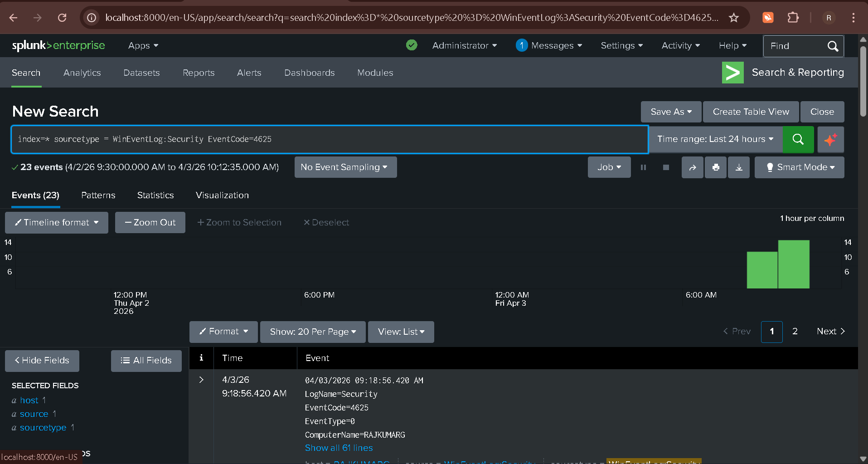
Task: Switch to the Statistics tab
Action: click(x=155, y=195)
